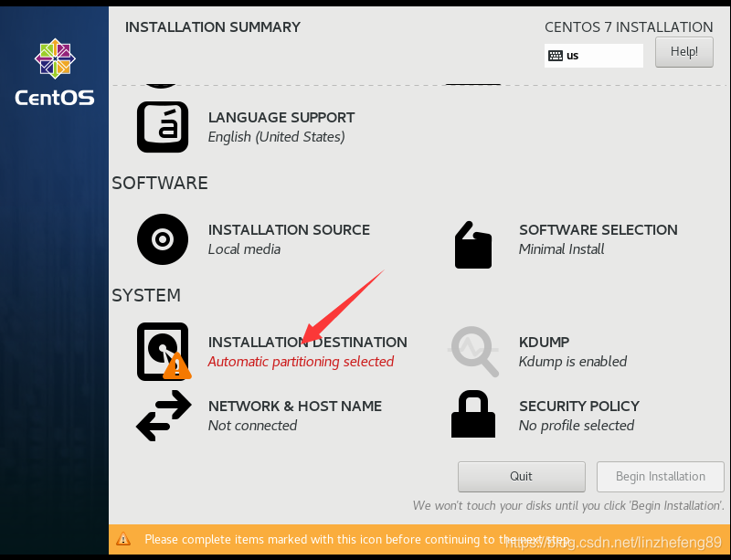Open Security Policy padlock icon

[x=473, y=414]
